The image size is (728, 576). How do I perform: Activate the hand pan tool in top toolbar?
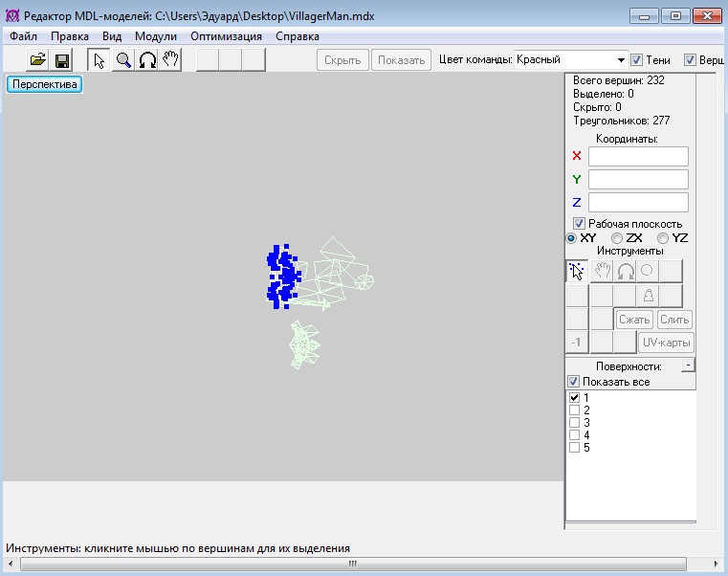tap(170, 60)
